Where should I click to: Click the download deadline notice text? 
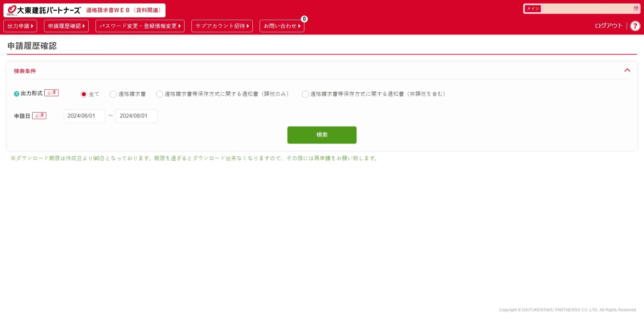(195, 158)
